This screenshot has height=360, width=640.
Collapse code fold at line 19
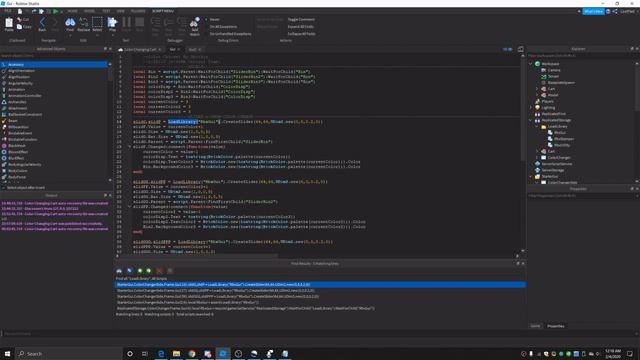click(x=130, y=147)
